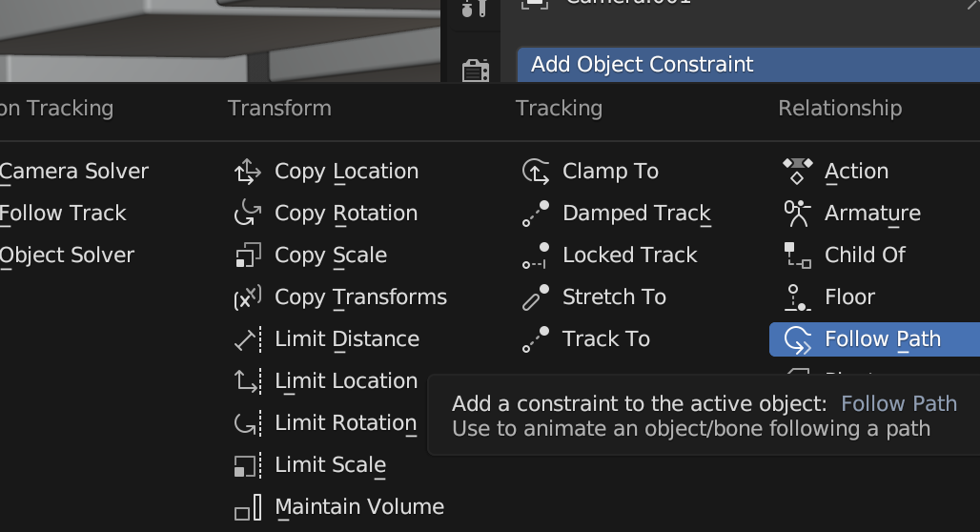Click the Limit Distance icon

point(248,339)
